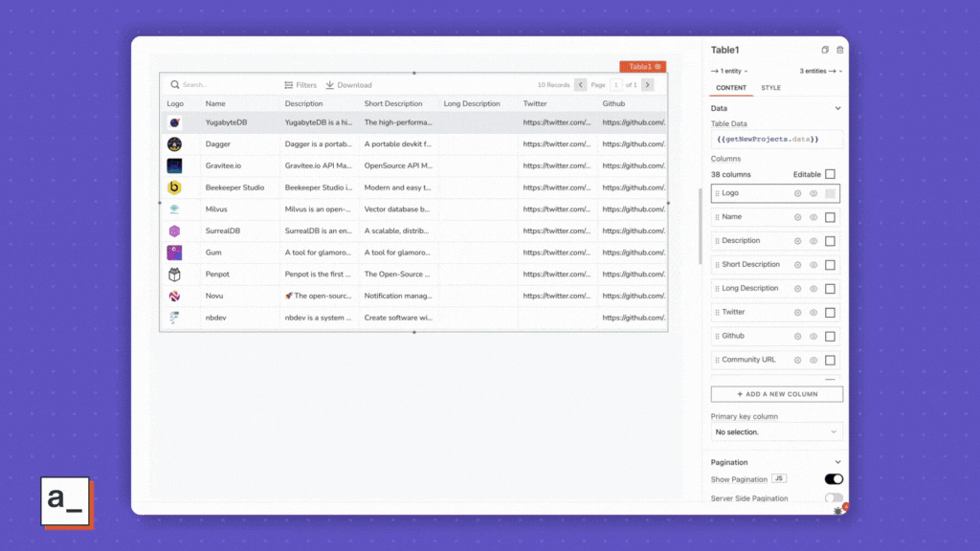
Task: Delete Table1 widget using trash icon
Action: pyautogui.click(x=840, y=50)
